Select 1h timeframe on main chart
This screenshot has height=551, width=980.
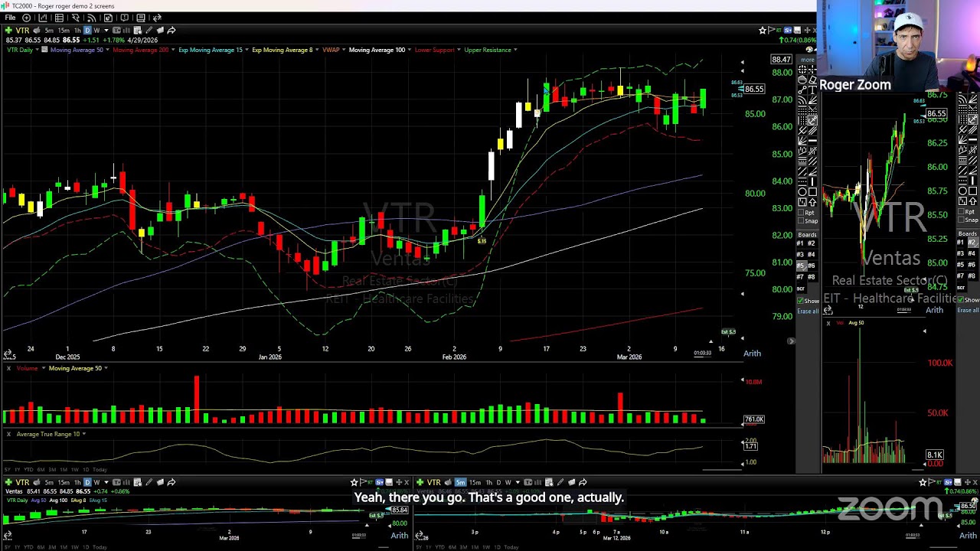(77, 31)
